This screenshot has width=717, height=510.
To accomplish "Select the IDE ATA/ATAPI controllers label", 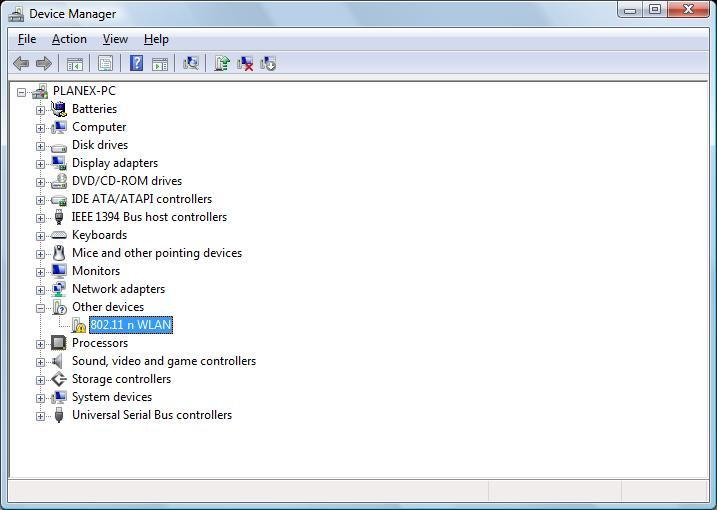I will [x=142, y=199].
